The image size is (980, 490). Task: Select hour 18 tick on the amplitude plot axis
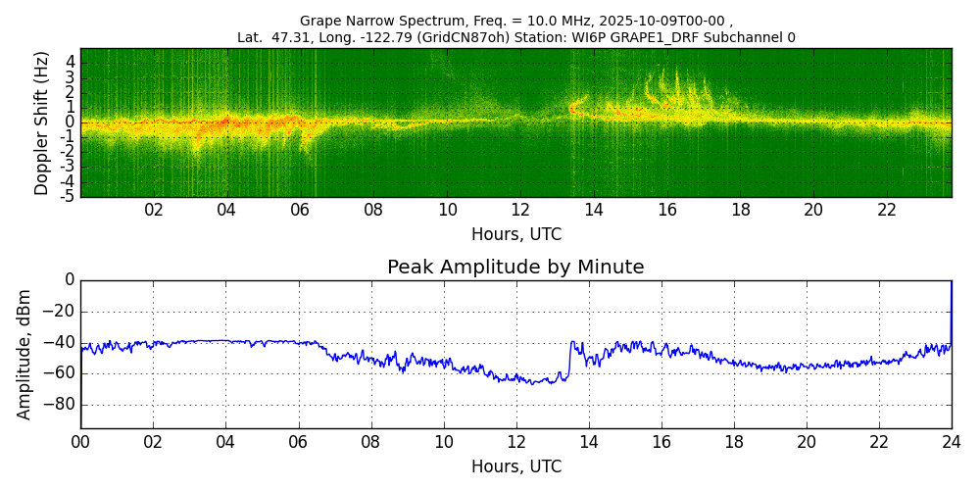click(x=734, y=442)
